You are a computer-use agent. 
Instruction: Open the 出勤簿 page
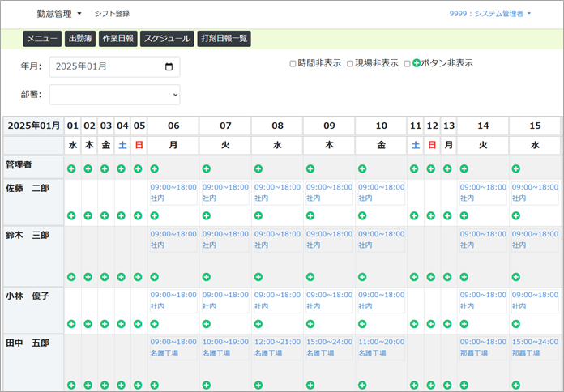coord(80,38)
